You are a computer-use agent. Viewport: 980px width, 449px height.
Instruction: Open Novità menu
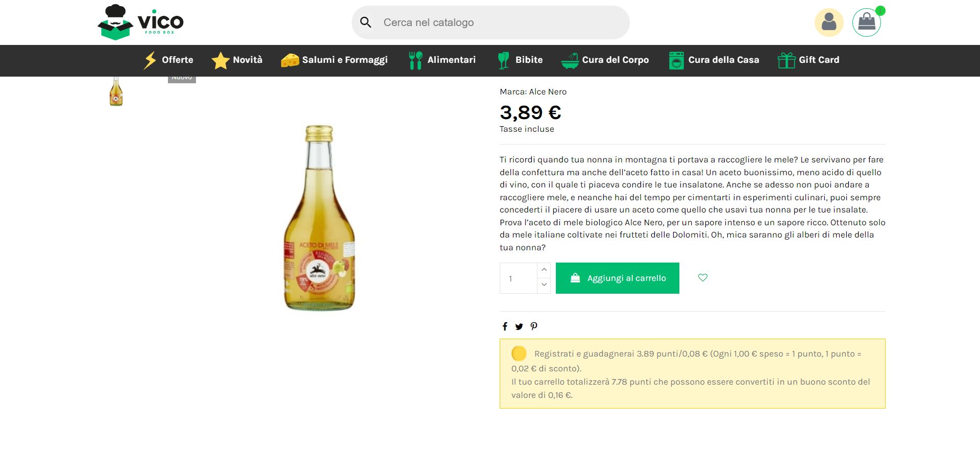[x=237, y=60]
